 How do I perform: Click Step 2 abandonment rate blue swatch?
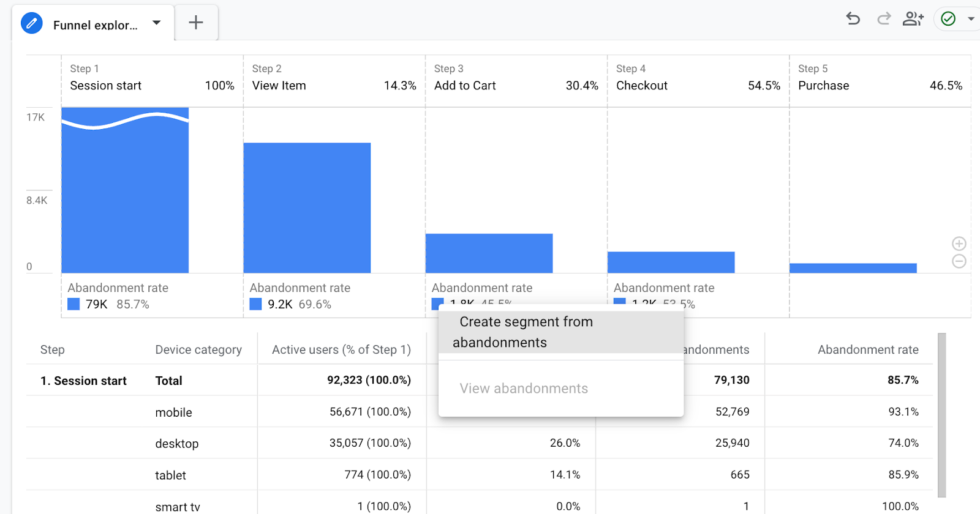coord(255,304)
